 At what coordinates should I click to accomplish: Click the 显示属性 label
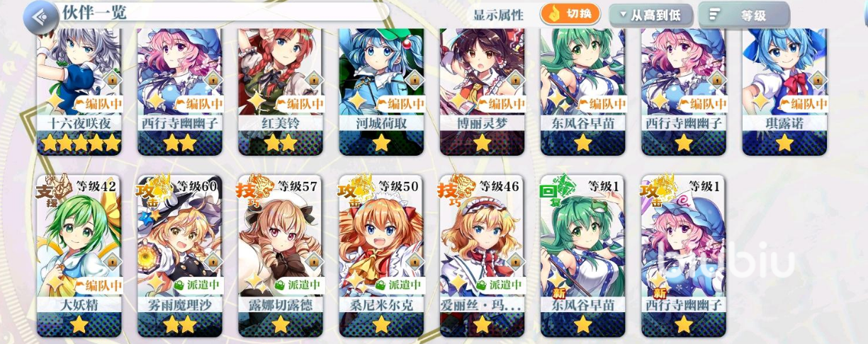coord(498,15)
